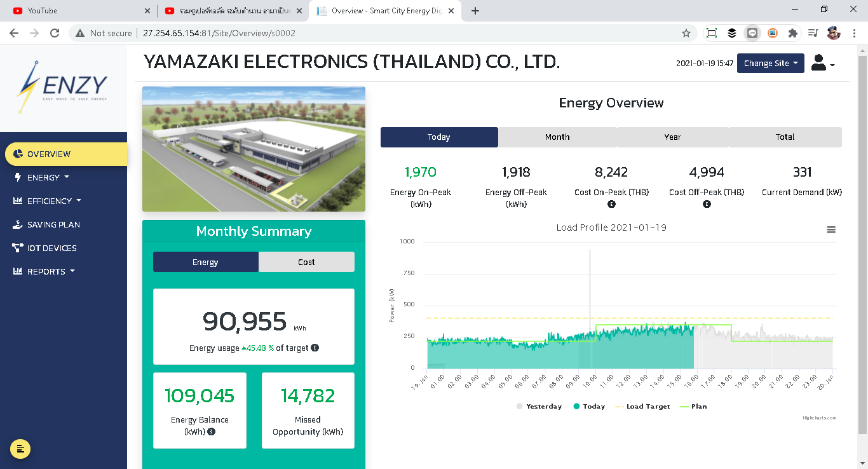Hide the Plan series in legend

693,406
